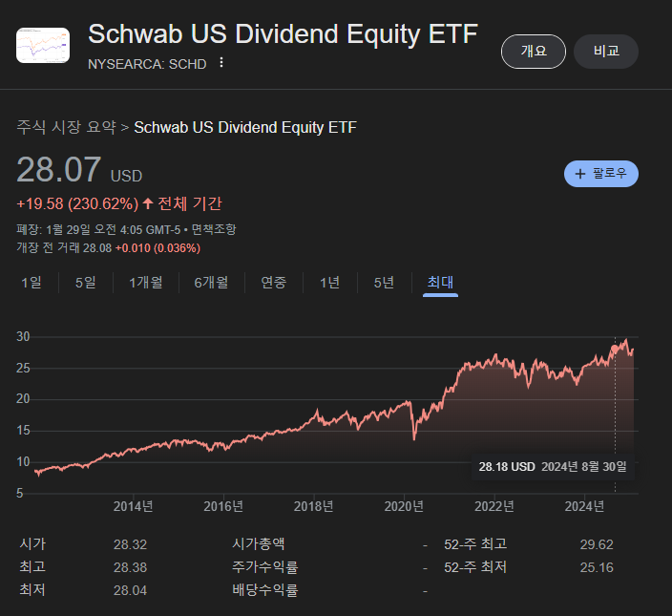Click the y-axis label 30
Viewport: 672px width, 616px height.
tap(23, 336)
